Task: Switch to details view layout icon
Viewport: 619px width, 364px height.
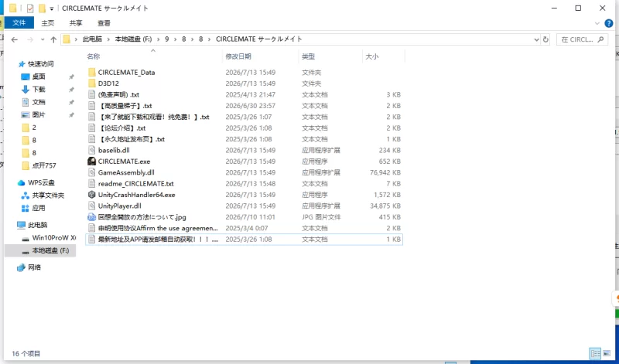Action: pos(595,353)
